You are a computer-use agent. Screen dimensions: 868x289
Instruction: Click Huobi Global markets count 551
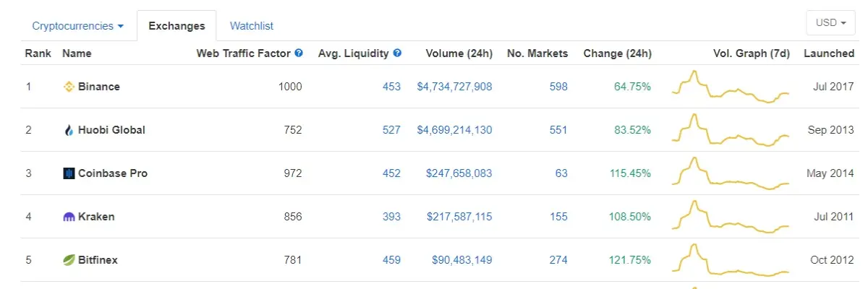558,130
